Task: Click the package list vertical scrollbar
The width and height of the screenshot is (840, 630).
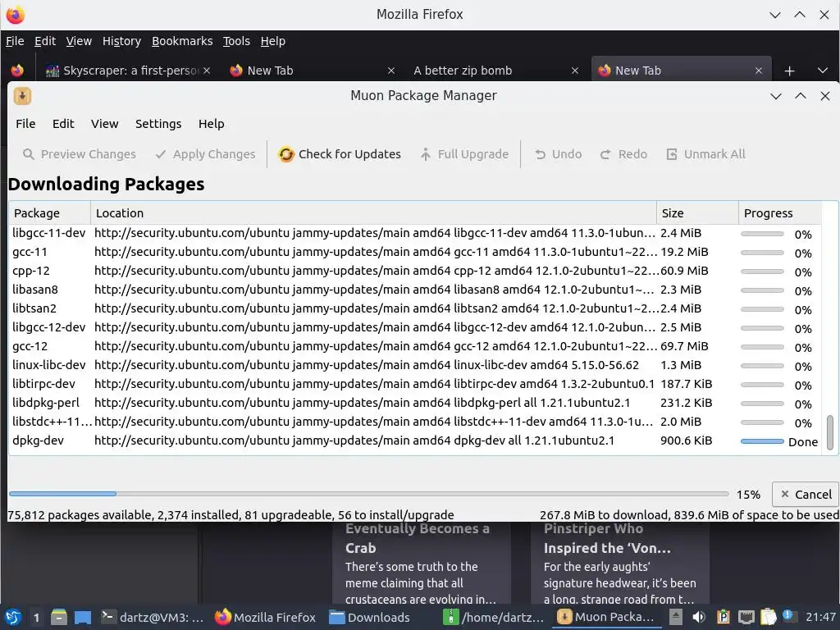Action: (830, 431)
